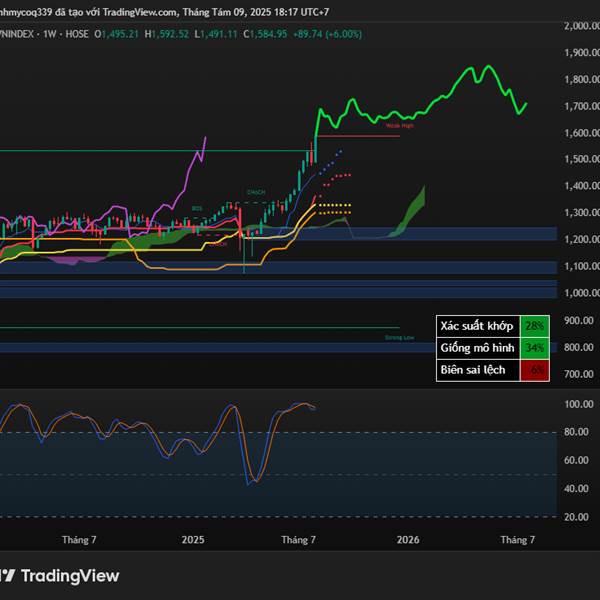600x600 pixels.
Task: Click the 'Biên sai lệch' table label
Action: coord(473,370)
